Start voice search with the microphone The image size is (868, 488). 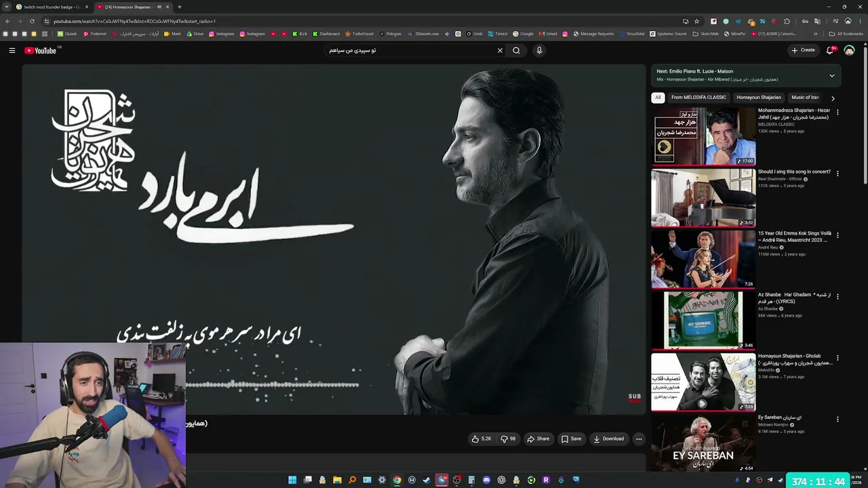click(539, 50)
